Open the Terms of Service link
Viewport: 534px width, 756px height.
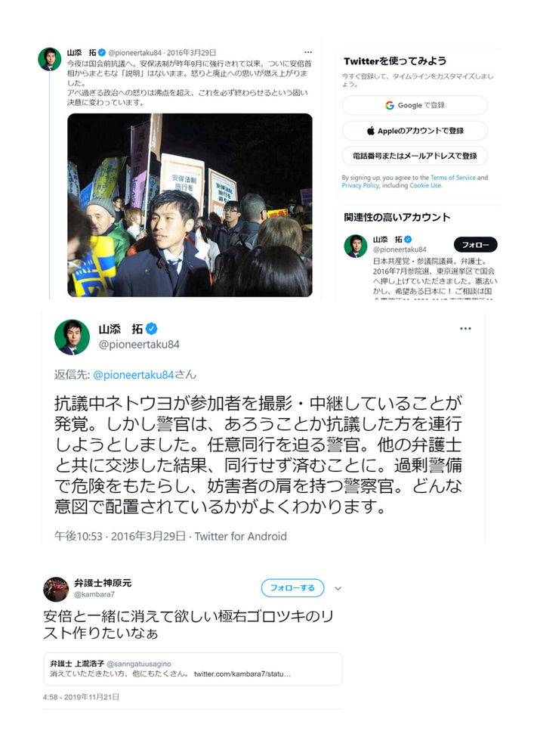click(x=453, y=178)
